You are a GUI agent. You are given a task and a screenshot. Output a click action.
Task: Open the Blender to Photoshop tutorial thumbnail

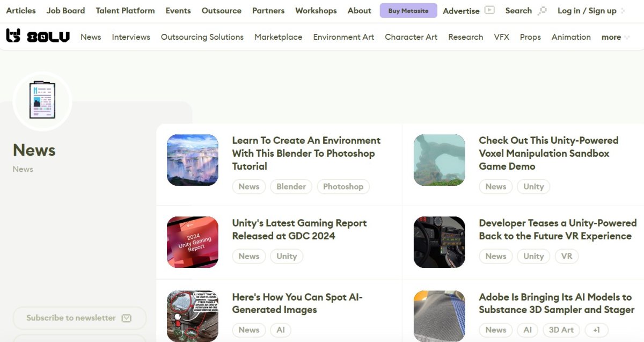click(193, 160)
